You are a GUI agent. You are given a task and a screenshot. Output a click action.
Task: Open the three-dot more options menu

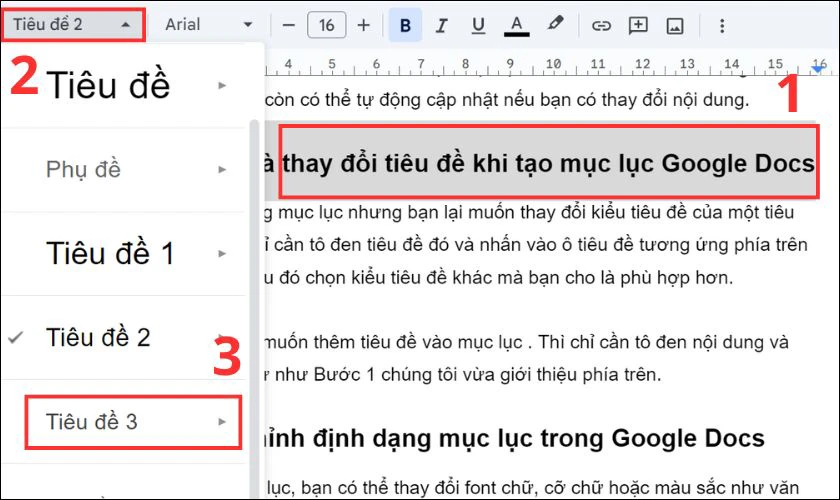pyautogui.click(x=722, y=25)
